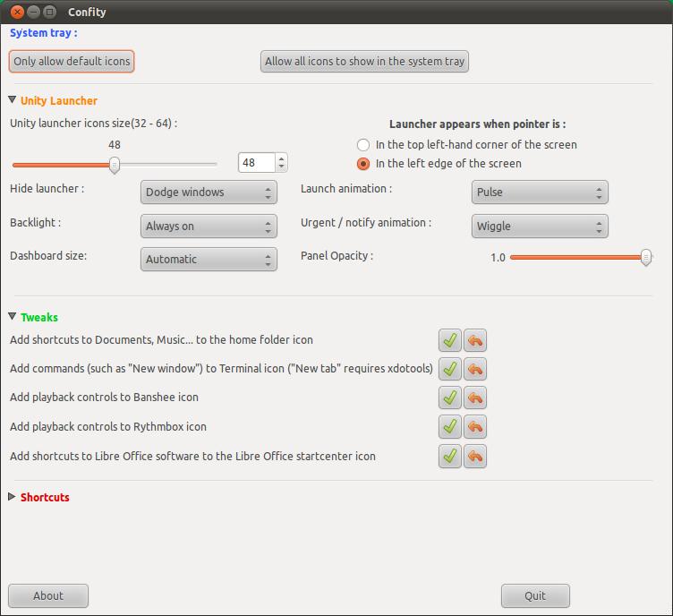This screenshot has width=673, height=616.
Task: Select top left-hand corner launcher option
Action: 363,145
